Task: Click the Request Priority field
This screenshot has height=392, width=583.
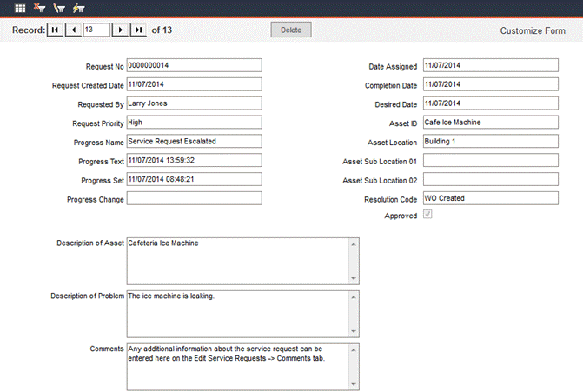Action: [194, 122]
